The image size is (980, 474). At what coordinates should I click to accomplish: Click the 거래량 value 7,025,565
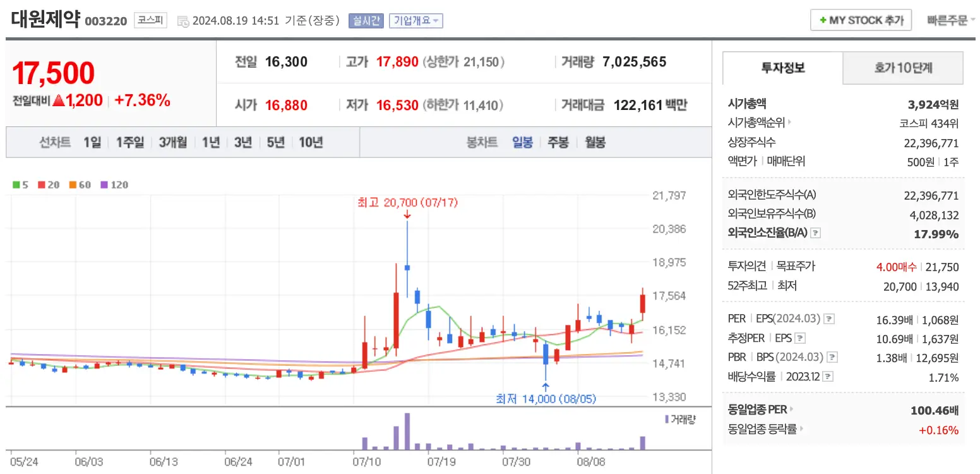point(635,62)
